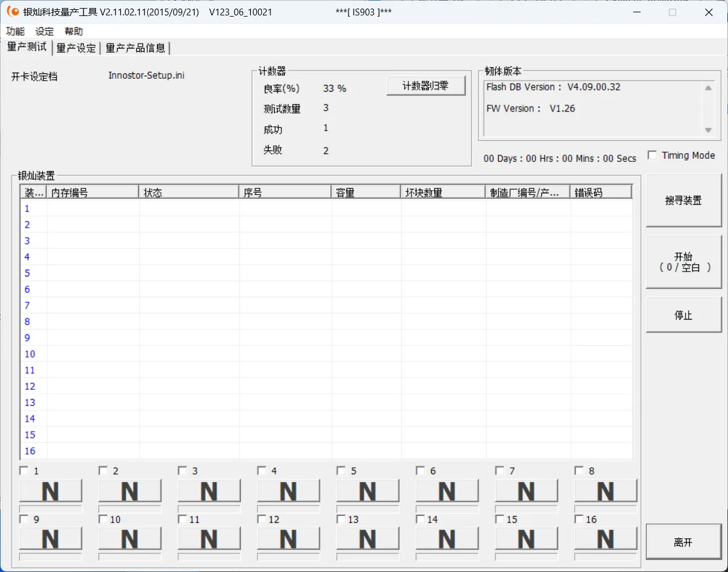The image size is (728, 572).
Task: Click the 计数器归零 reset button
Action: tap(426, 86)
